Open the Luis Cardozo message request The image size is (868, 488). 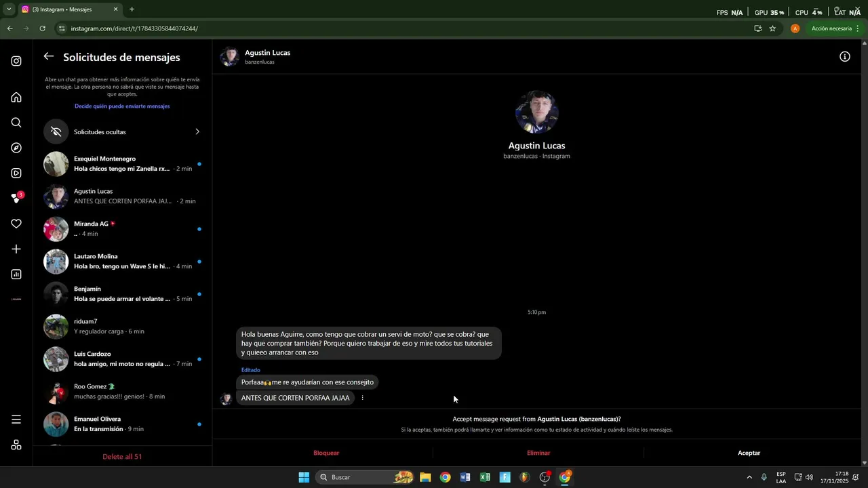tap(123, 359)
